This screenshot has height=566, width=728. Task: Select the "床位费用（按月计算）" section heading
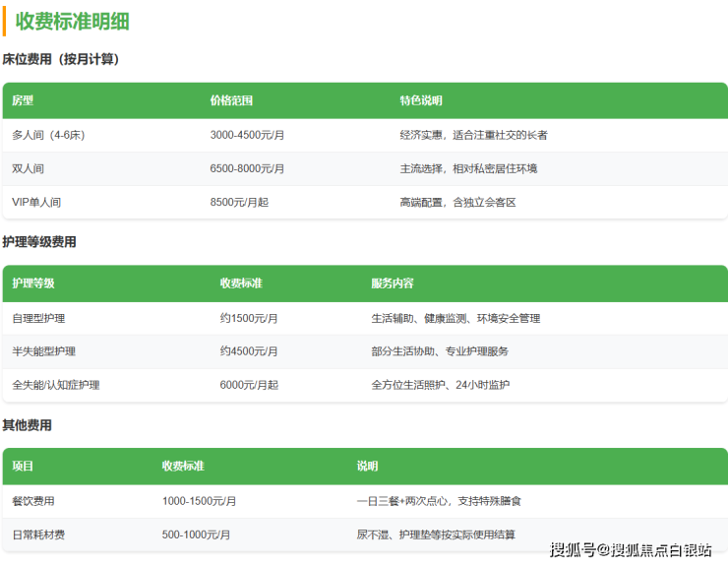click(x=60, y=59)
